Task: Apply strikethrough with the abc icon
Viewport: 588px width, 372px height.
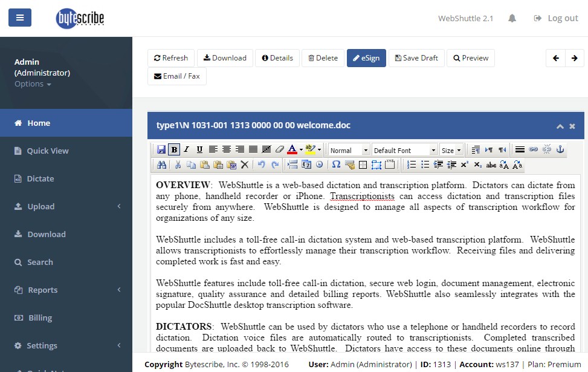Action: tap(491, 165)
